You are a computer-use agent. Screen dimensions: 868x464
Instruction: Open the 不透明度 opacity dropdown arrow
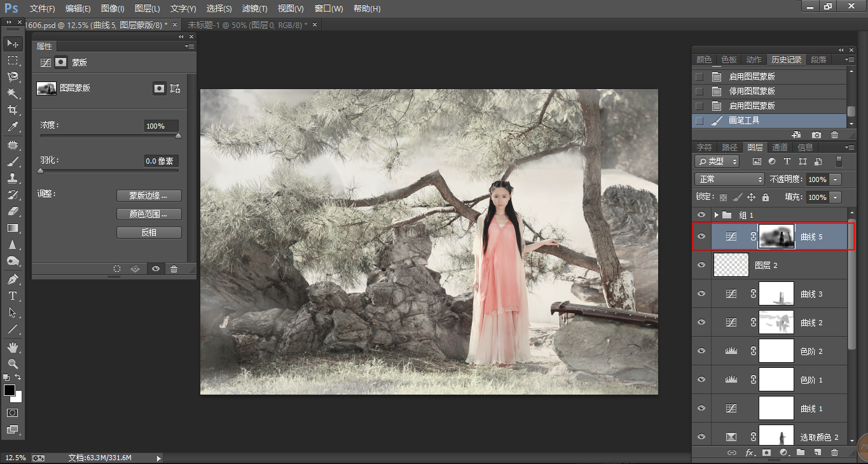[836, 179]
